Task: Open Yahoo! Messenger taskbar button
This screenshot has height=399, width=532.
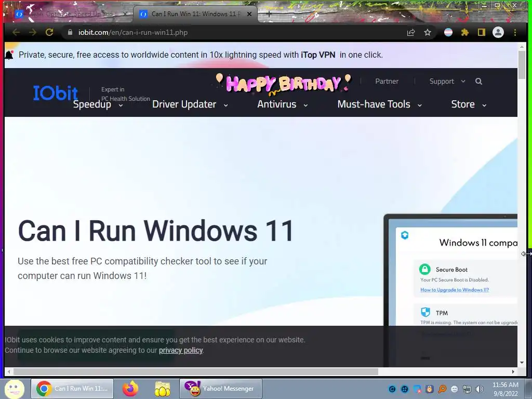Action: 220,389
